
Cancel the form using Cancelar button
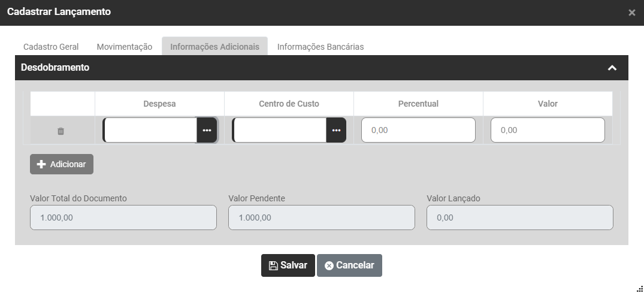(x=349, y=265)
